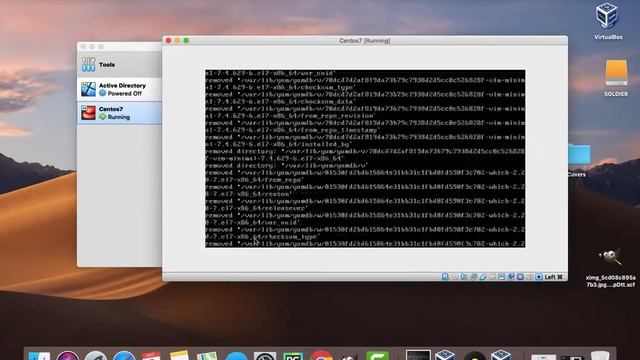Click the mouse integration status bar icon
The height and width of the screenshot is (360, 640).
[x=529, y=277]
